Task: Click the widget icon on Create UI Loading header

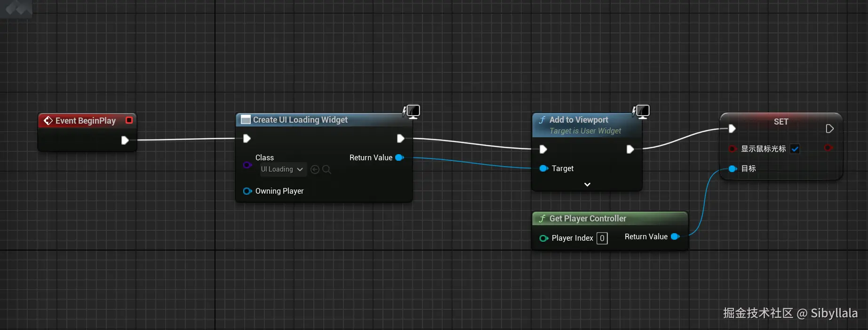Action: (x=246, y=120)
